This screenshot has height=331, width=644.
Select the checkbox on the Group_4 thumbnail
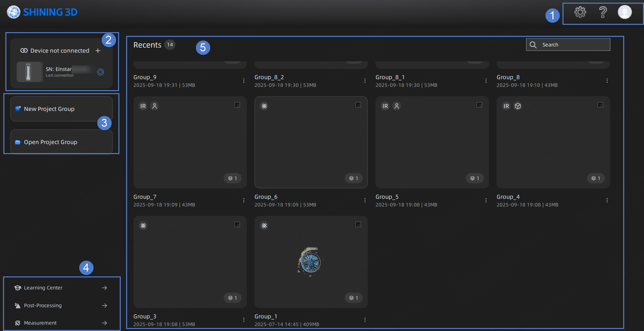(x=600, y=105)
